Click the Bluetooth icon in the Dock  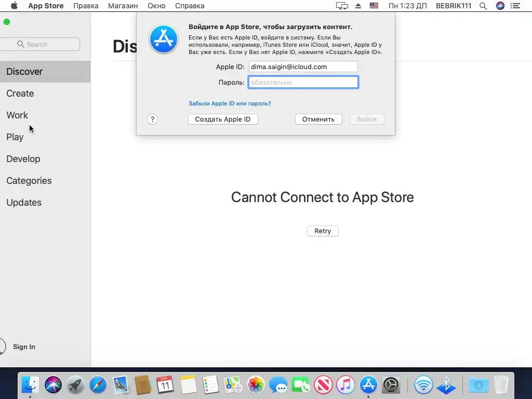446,385
